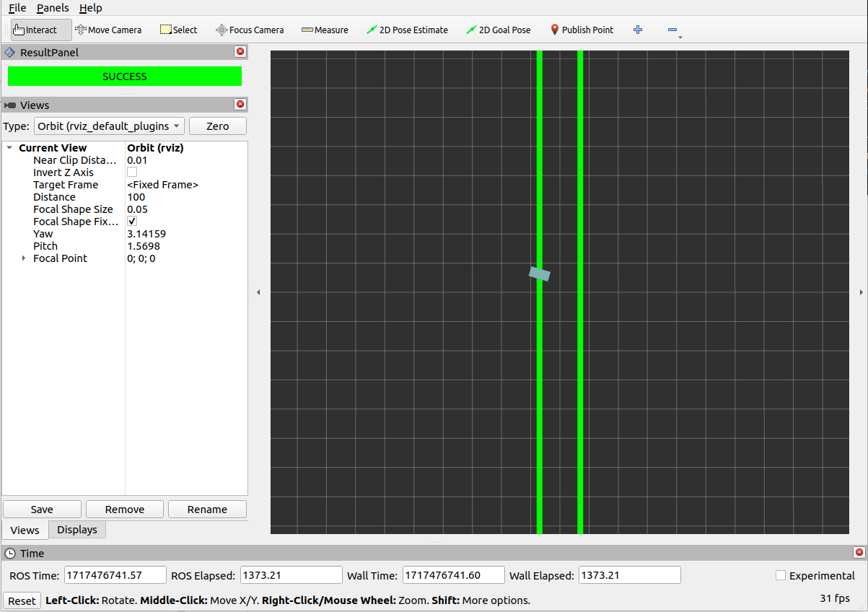Activate the Publish Point tool

582,30
